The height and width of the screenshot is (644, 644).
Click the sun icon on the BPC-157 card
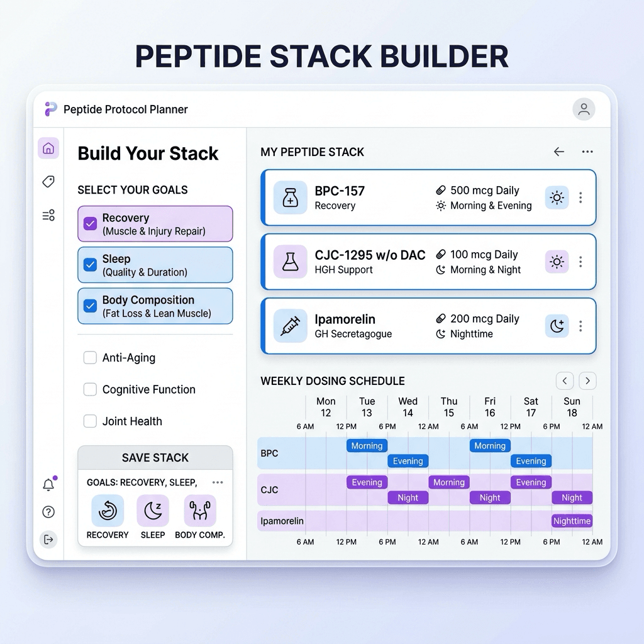tap(557, 197)
